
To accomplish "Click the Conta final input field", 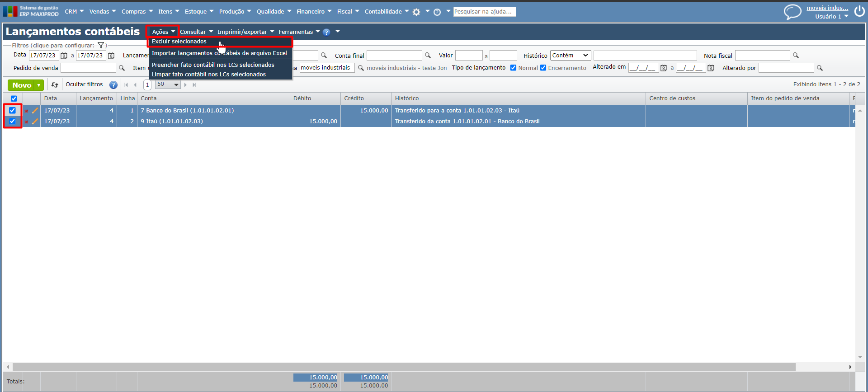I will point(394,56).
